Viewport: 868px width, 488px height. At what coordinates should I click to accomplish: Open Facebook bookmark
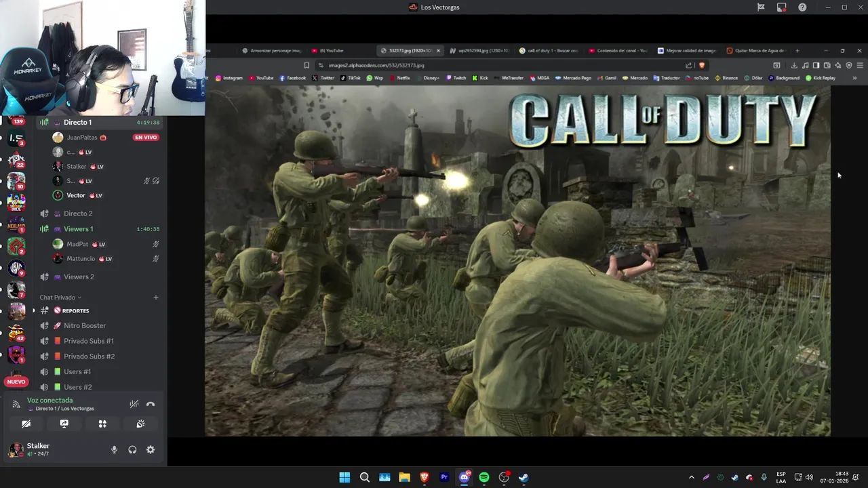tap(292, 78)
